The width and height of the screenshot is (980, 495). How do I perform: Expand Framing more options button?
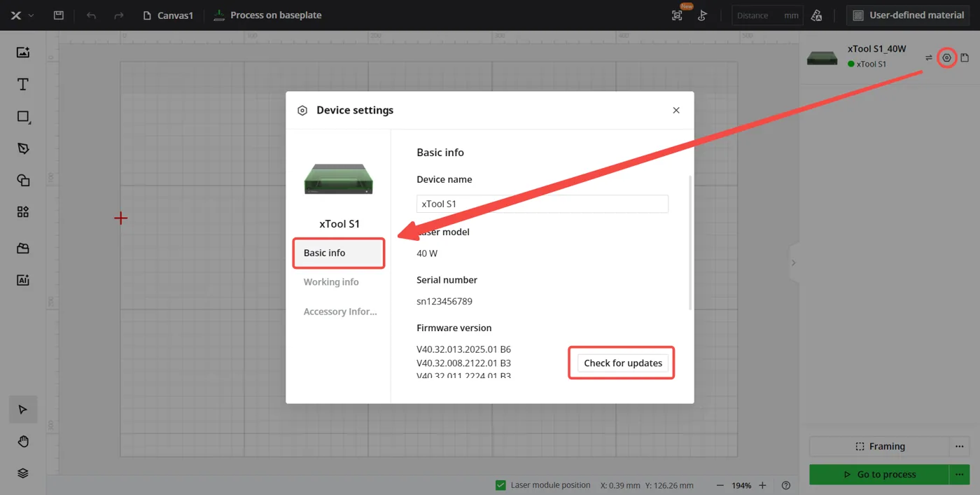point(959,446)
